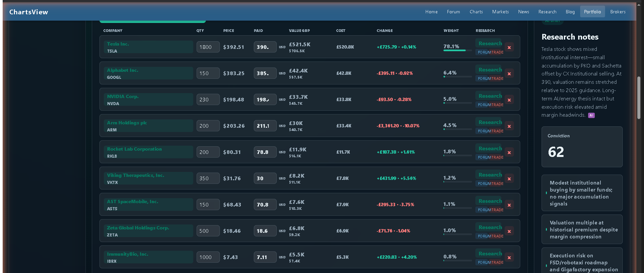Click the CHANGE column header
The image size is (644, 273).
(x=385, y=31)
